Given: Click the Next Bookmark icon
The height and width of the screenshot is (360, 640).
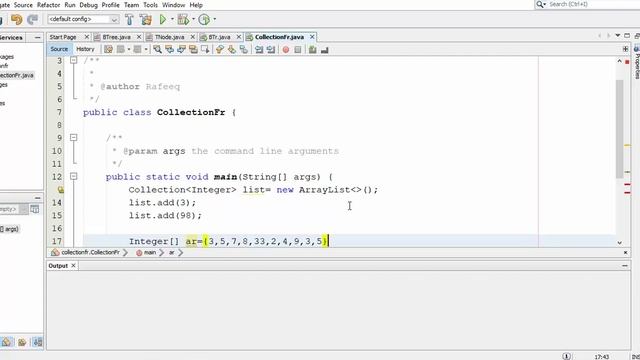Looking at the screenshot, I should click(231, 49).
